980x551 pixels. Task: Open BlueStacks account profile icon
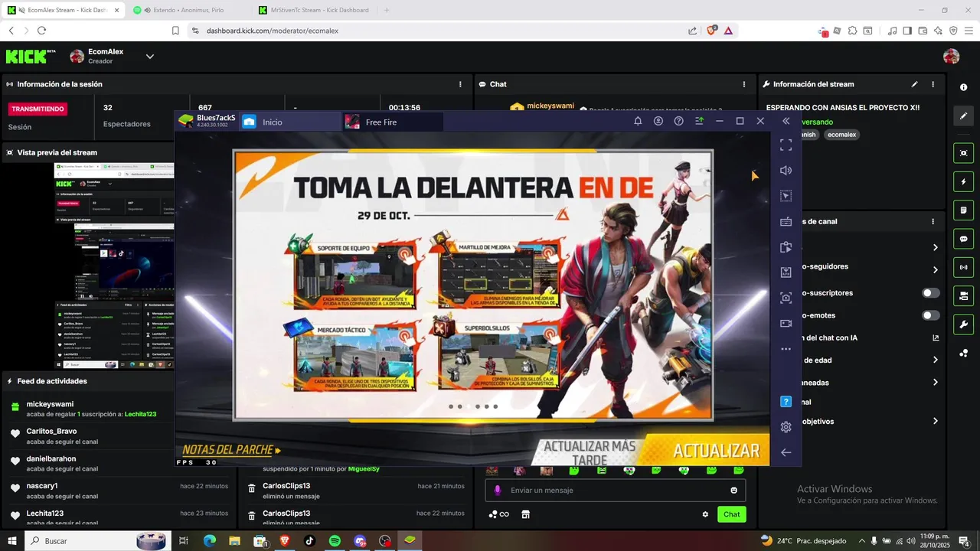point(658,121)
